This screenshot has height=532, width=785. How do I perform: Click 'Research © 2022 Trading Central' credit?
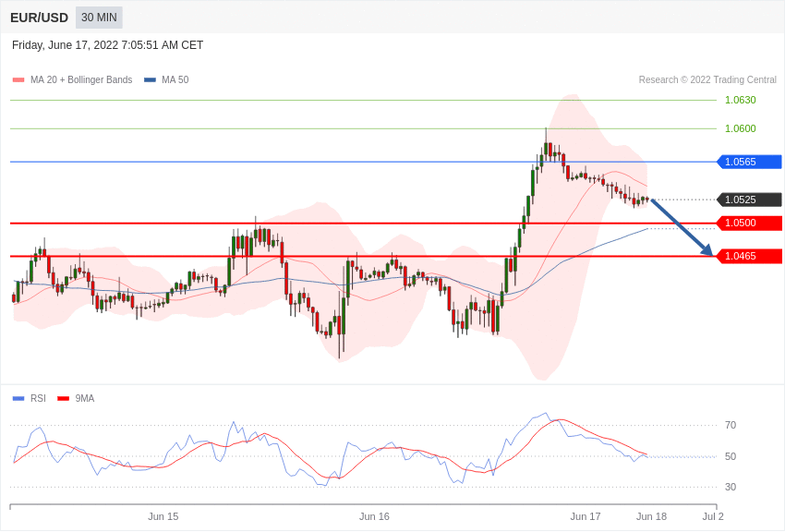[x=707, y=80]
